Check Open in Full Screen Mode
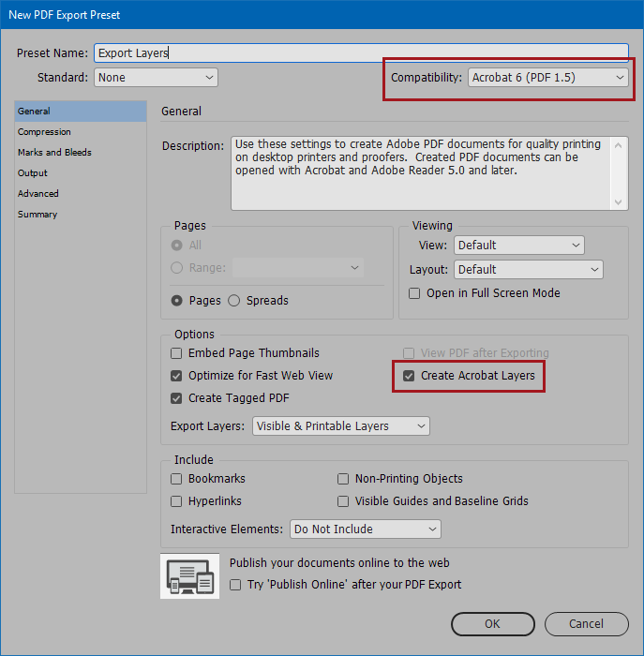644x656 pixels. [x=414, y=293]
